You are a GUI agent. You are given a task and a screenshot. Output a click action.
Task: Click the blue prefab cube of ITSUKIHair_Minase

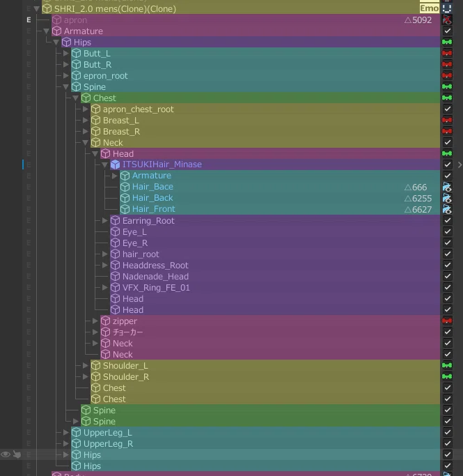tap(115, 164)
